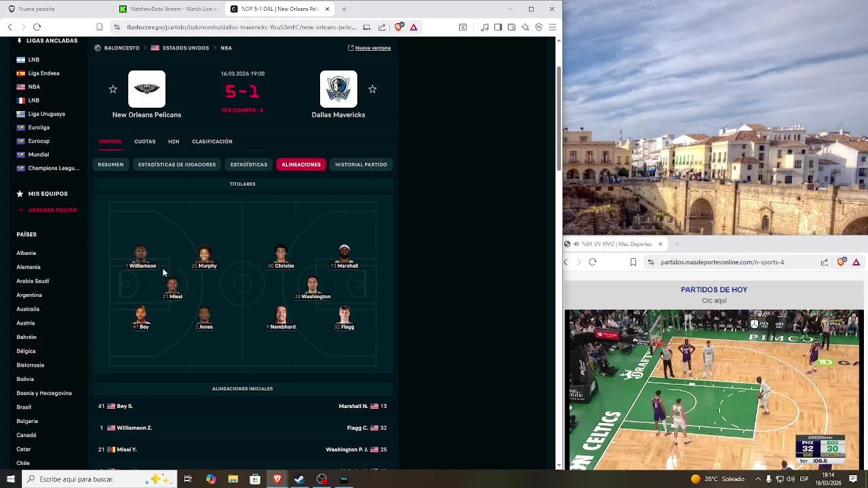Viewport: 868px width, 488px height.
Task: Click the masdeportesonline address bar
Action: click(722, 262)
